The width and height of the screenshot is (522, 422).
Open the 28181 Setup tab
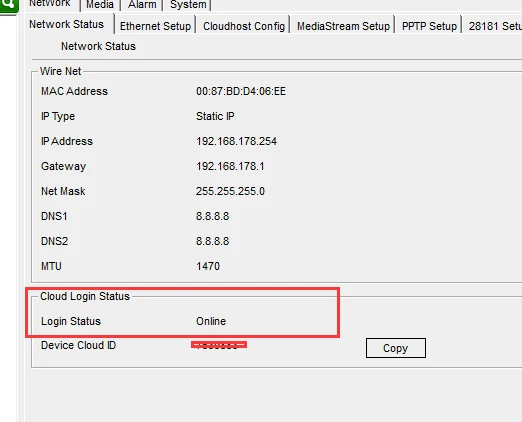pyautogui.click(x=494, y=26)
